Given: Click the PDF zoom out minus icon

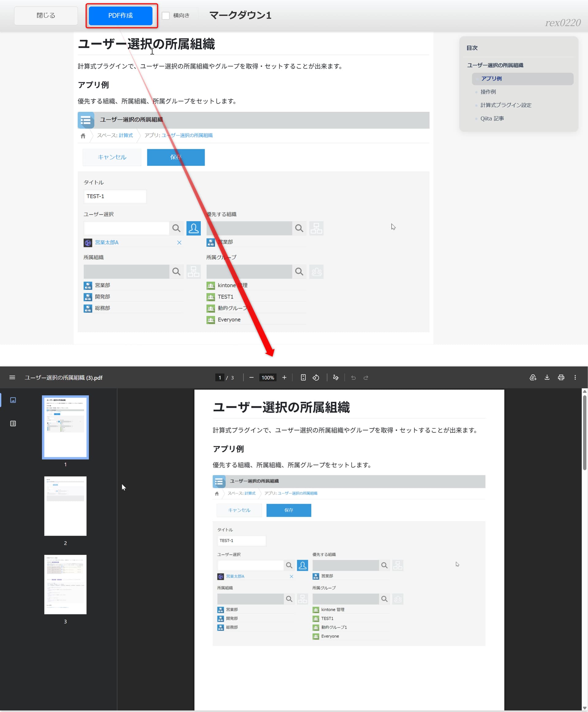Looking at the screenshot, I should pyautogui.click(x=251, y=377).
